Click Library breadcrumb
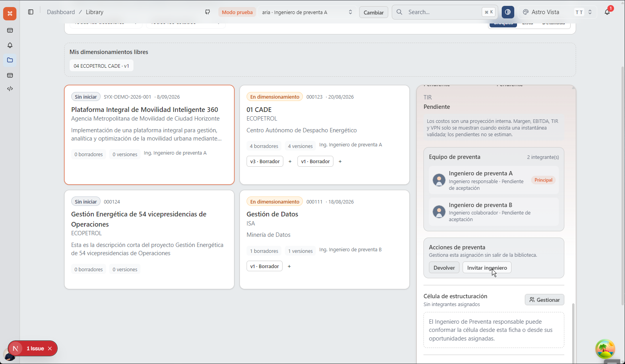This screenshot has width=625, height=364. [x=95, y=12]
